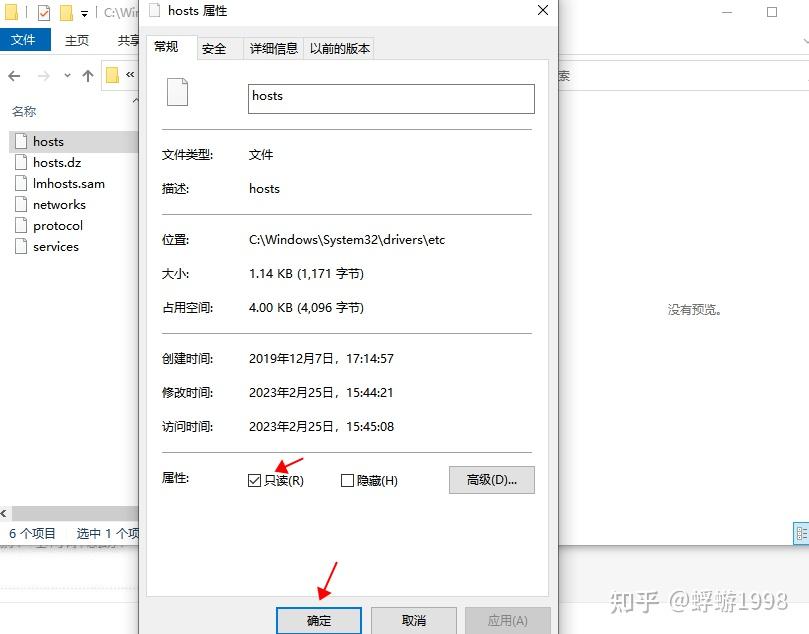Image resolution: width=809 pixels, height=634 pixels.
Task: Click the hosts.dz file icon
Action: (x=21, y=162)
